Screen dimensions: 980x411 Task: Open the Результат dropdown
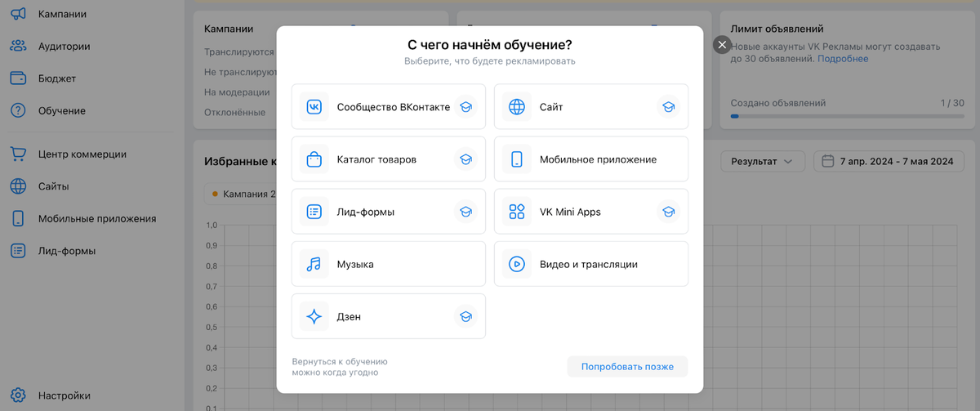pyautogui.click(x=763, y=161)
